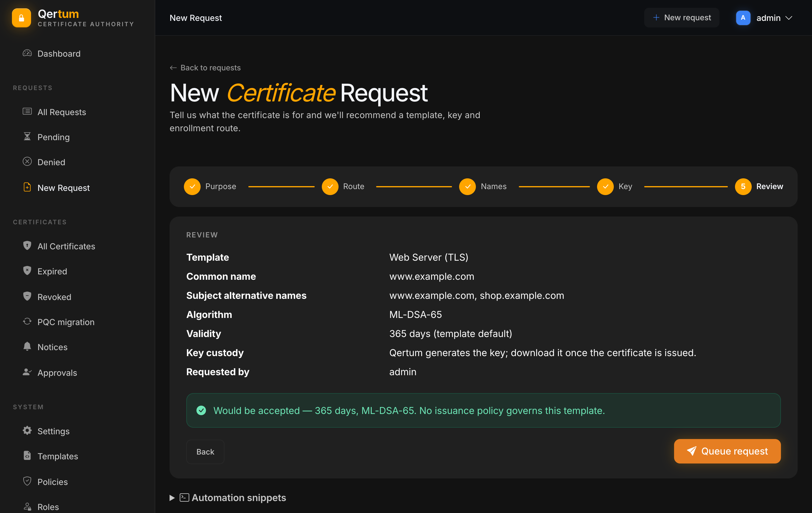The width and height of the screenshot is (812, 513).
Task: Click the Pending hourglass icon
Action: click(x=27, y=136)
